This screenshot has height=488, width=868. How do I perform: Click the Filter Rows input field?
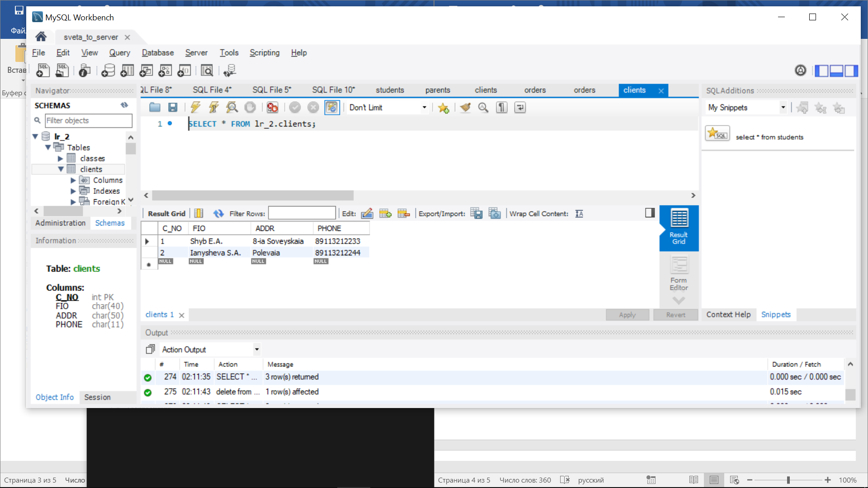(302, 213)
